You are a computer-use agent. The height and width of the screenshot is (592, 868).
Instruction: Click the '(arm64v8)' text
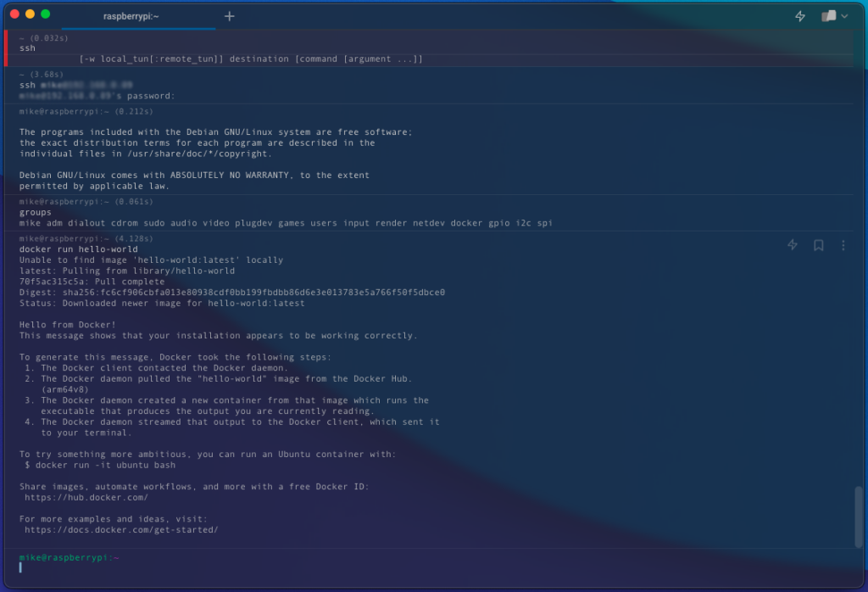point(64,389)
